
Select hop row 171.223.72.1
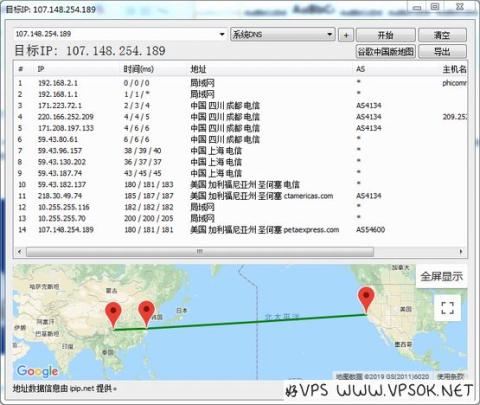(240, 106)
